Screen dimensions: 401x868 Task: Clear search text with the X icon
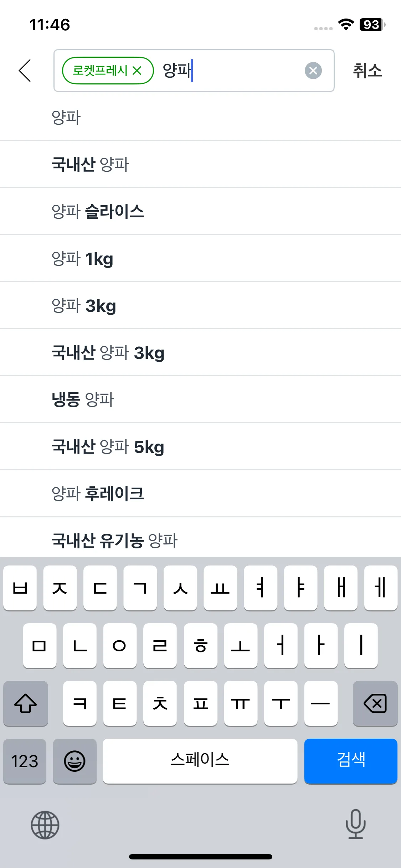[313, 71]
